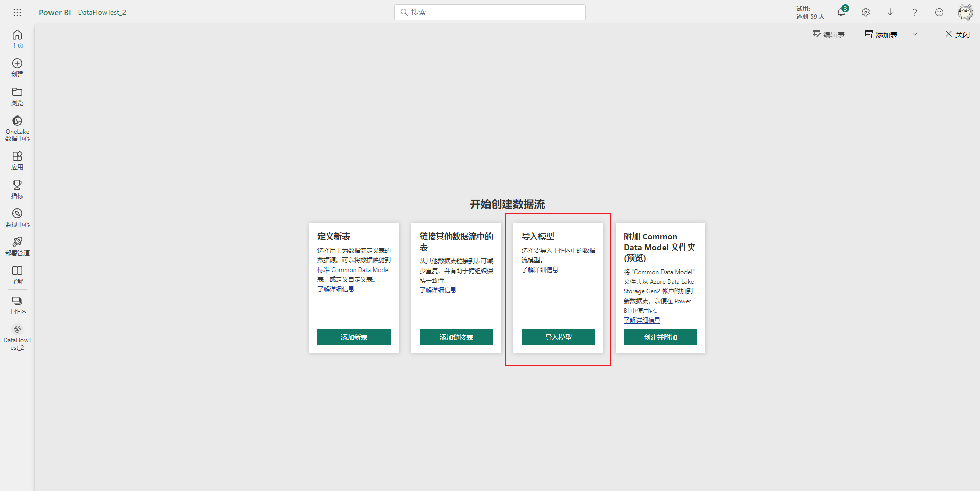Open the app launcher grid icon
This screenshot has height=491, width=980.
[x=17, y=12]
